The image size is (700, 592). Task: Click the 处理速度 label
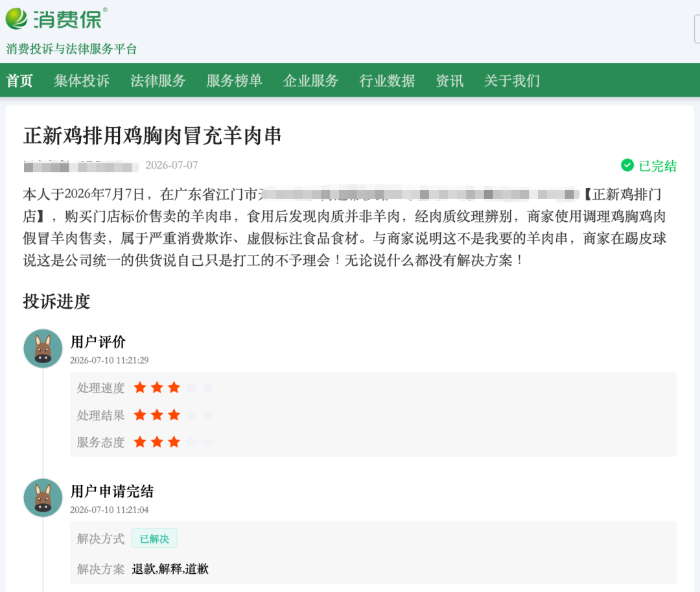[100, 388]
